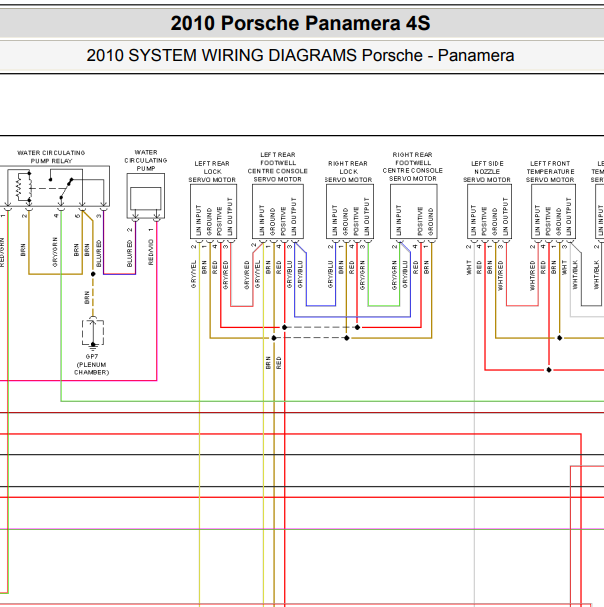Click the "GP7 (PLENUM CHAMBER)" ground label

92,364
